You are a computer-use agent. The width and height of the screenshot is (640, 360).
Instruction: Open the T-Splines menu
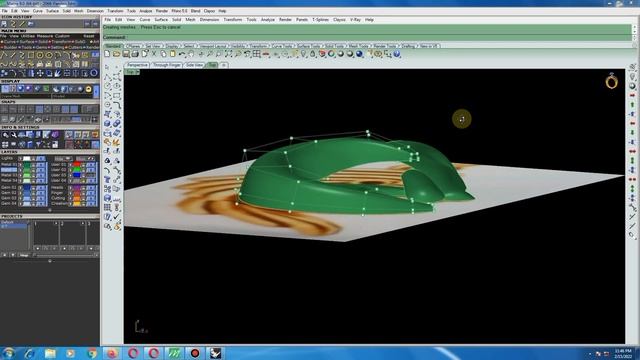(320, 20)
